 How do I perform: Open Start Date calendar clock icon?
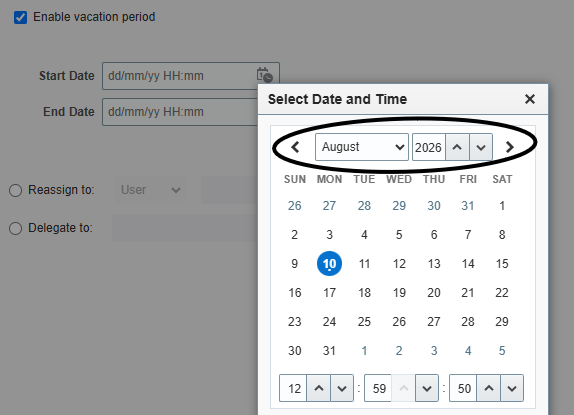[265, 75]
